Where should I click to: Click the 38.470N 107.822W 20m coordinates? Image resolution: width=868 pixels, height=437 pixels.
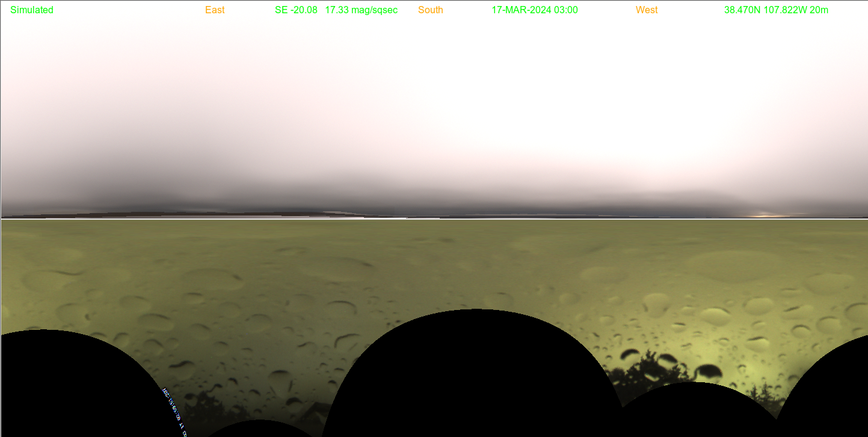776,10
